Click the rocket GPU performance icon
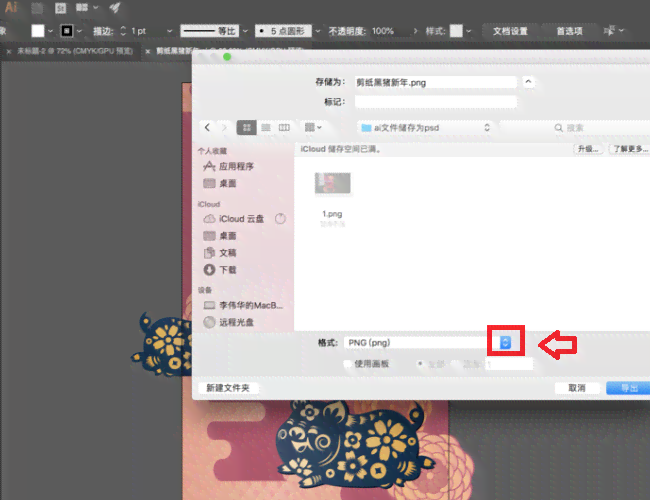Screen dimensions: 650x500 click(x=115, y=7)
